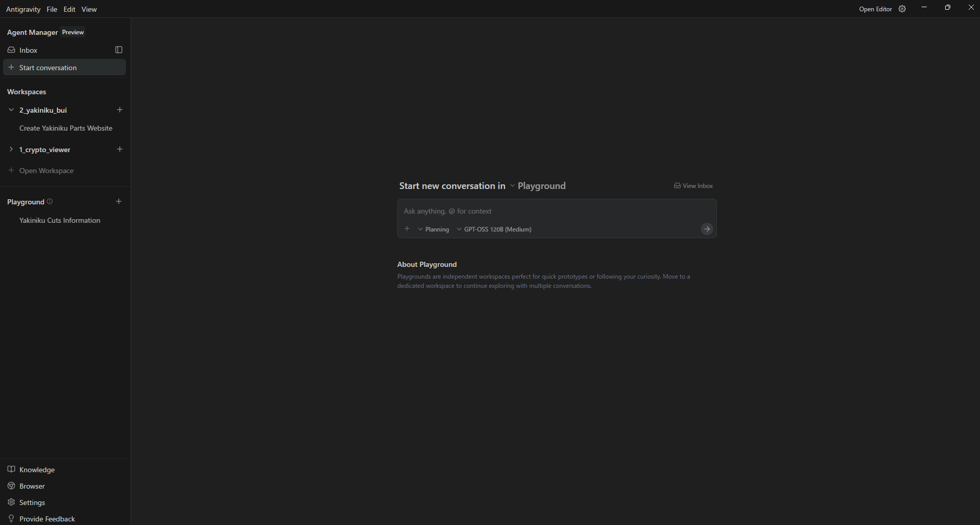Click Start conversation in sidebar
This screenshot has height=525, width=980.
click(65, 68)
